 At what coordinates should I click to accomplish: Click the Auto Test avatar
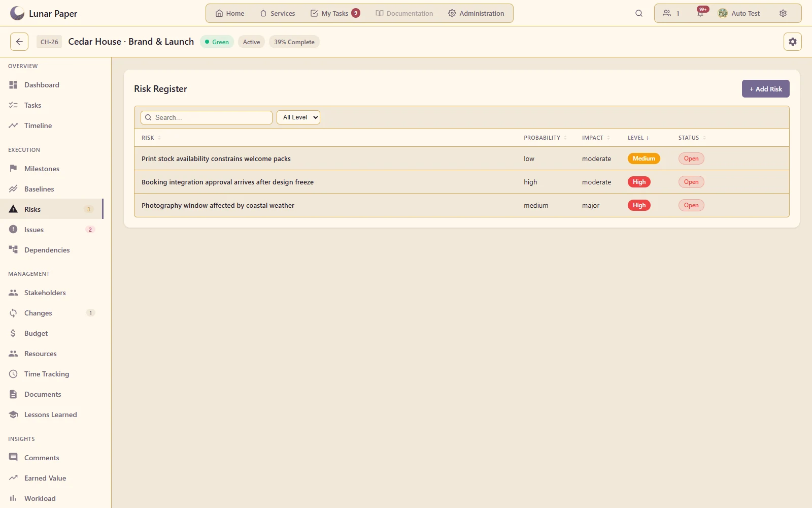coord(722,13)
